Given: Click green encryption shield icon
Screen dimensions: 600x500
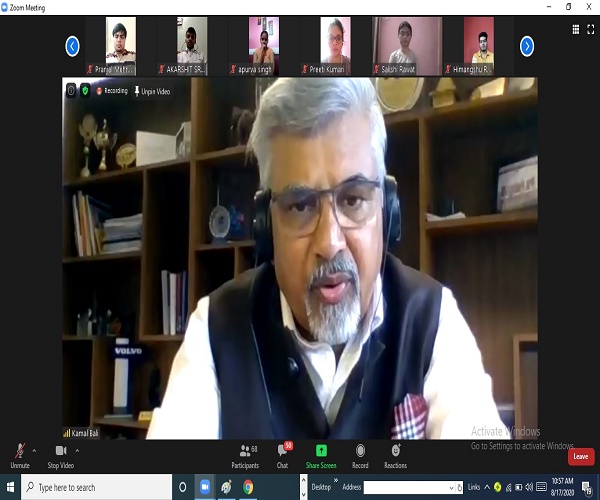Looking at the screenshot, I should pyautogui.click(x=85, y=91).
